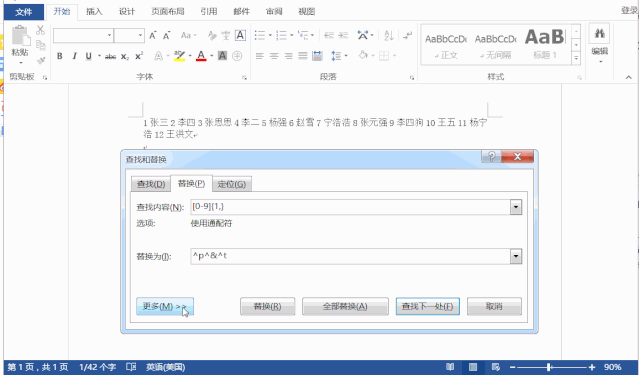Click the zoom slider handle
639x375 pixels.
[x=549, y=367]
